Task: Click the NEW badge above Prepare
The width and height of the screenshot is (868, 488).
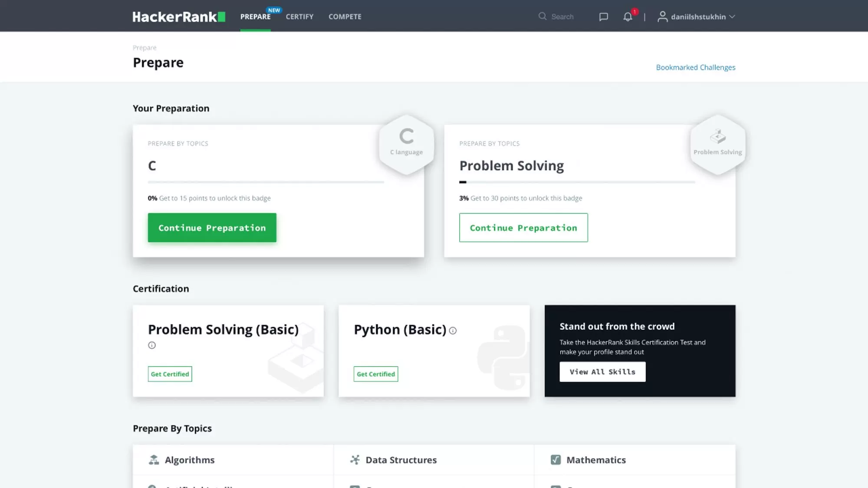Action: tap(274, 10)
